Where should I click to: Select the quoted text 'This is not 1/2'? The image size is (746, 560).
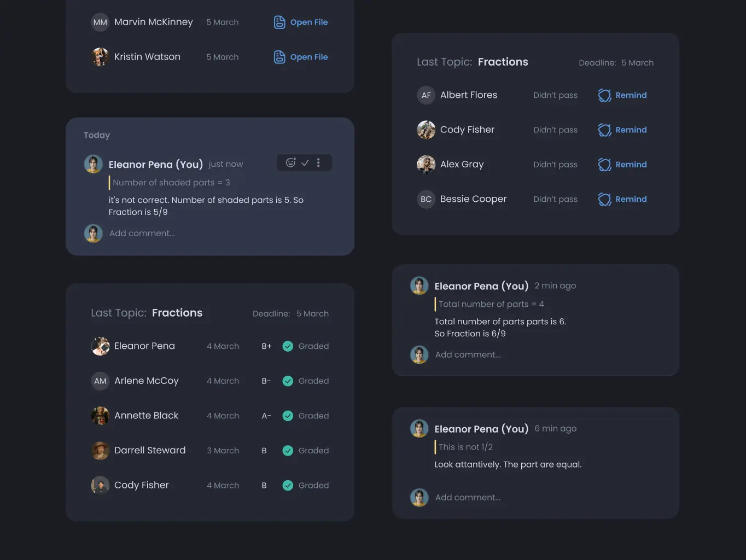tap(465, 447)
